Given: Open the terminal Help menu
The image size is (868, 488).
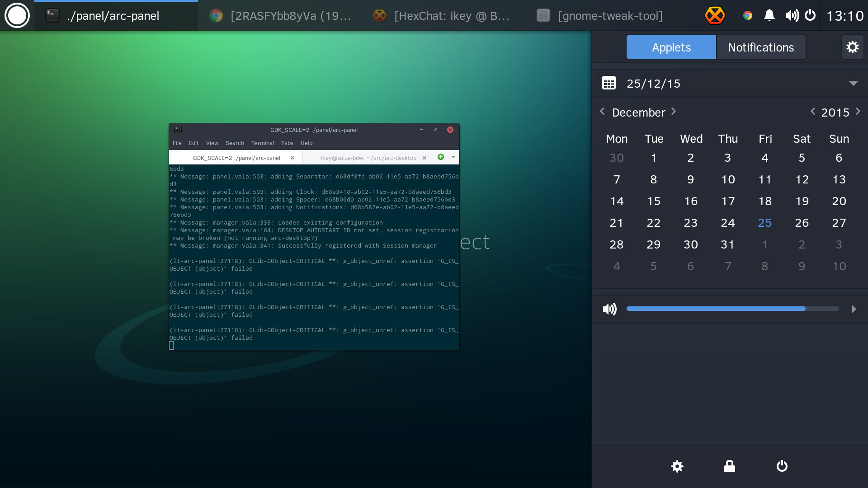Looking at the screenshot, I should pos(307,143).
